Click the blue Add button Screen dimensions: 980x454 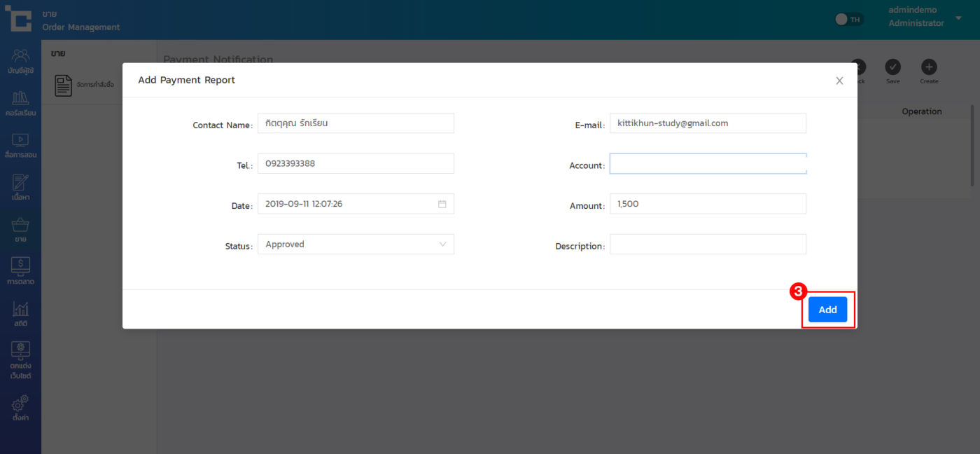(827, 310)
